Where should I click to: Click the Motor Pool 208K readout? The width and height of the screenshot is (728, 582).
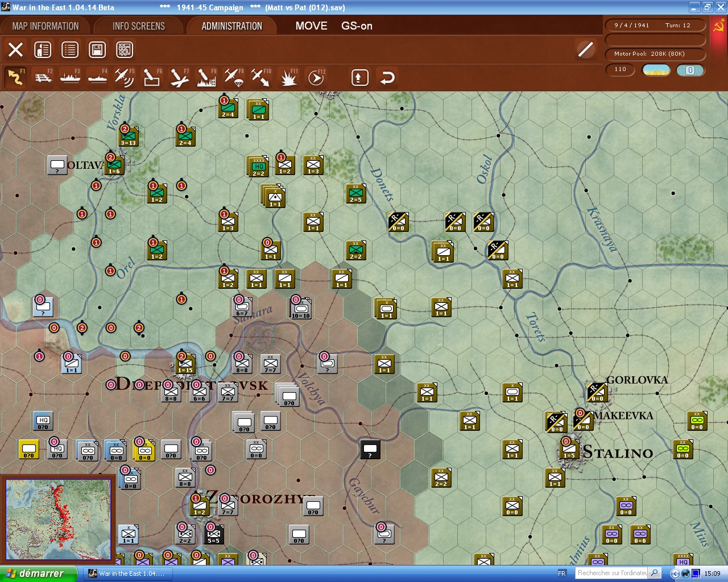(655, 53)
